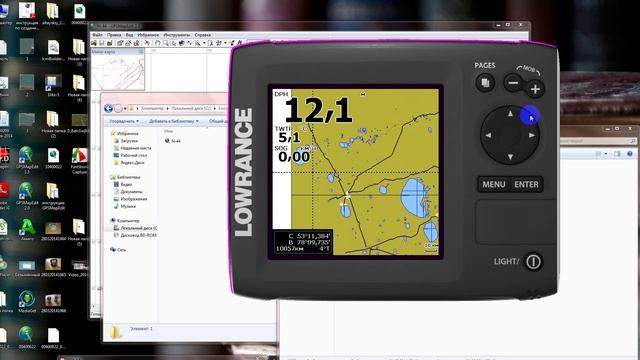The image size is (640, 360).
Task: Click the altaysky desktop folder
Action: point(53,15)
